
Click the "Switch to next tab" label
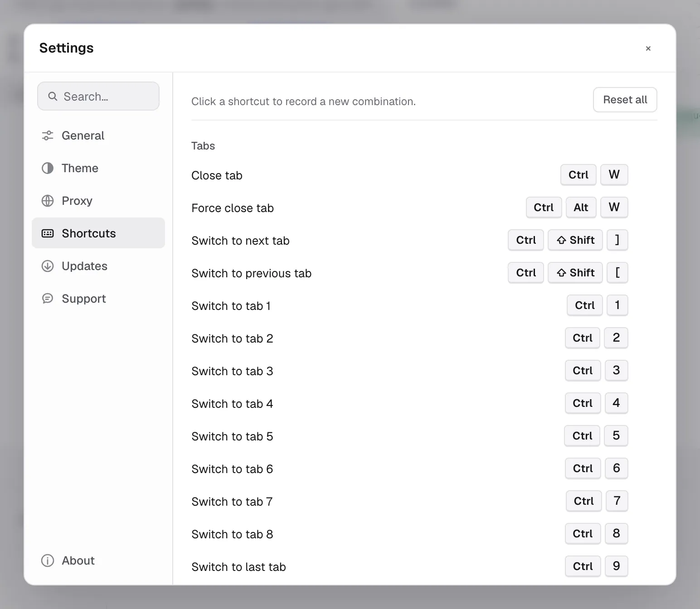[240, 241]
